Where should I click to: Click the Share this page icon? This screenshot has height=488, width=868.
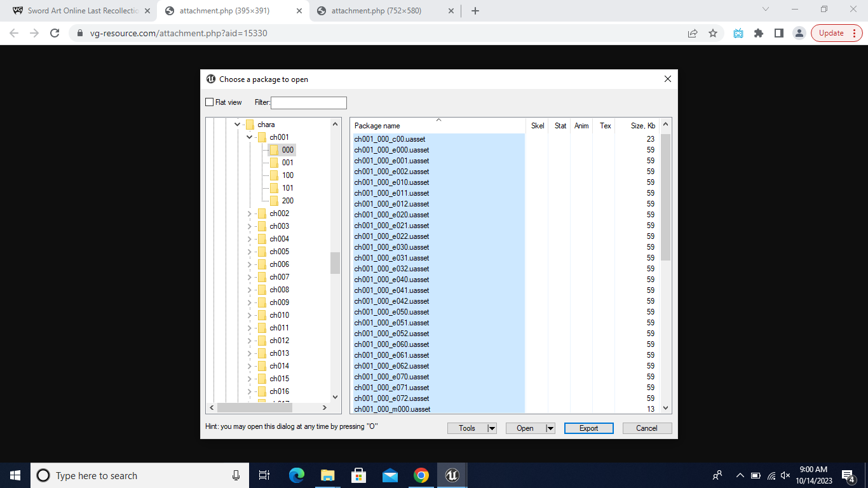[x=693, y=33]
